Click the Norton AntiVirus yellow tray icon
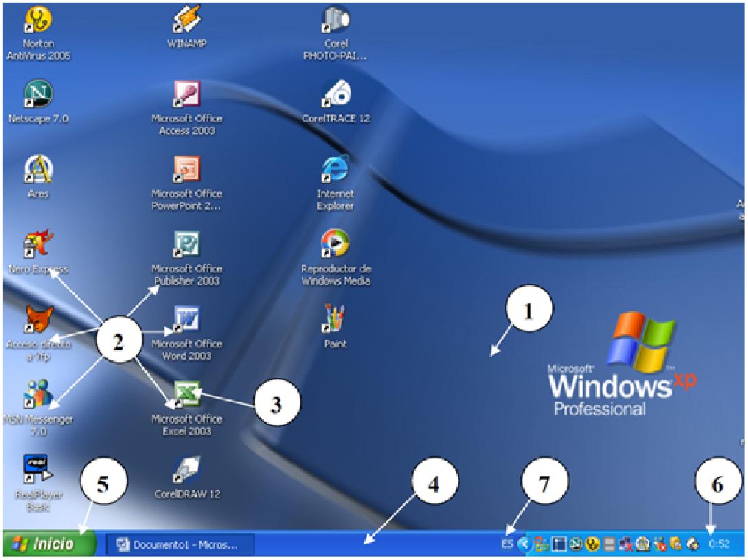 [593, 544]
